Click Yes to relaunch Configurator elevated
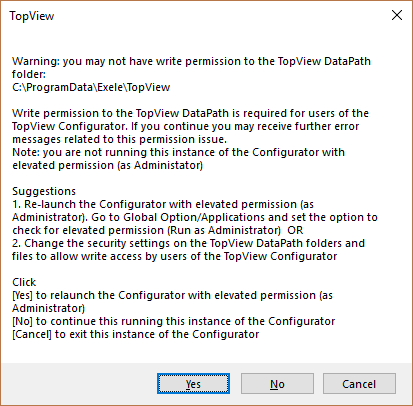413x406 pixels. pyautogui.click(x=193, y=384)
